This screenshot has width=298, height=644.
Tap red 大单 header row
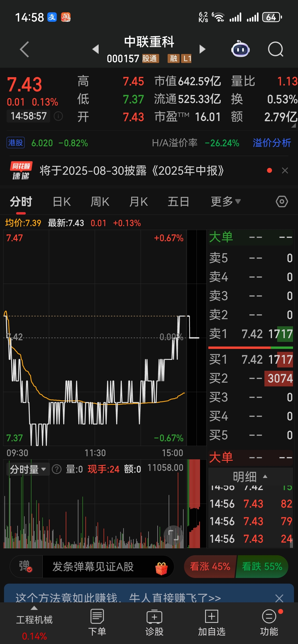click(250, 457)
